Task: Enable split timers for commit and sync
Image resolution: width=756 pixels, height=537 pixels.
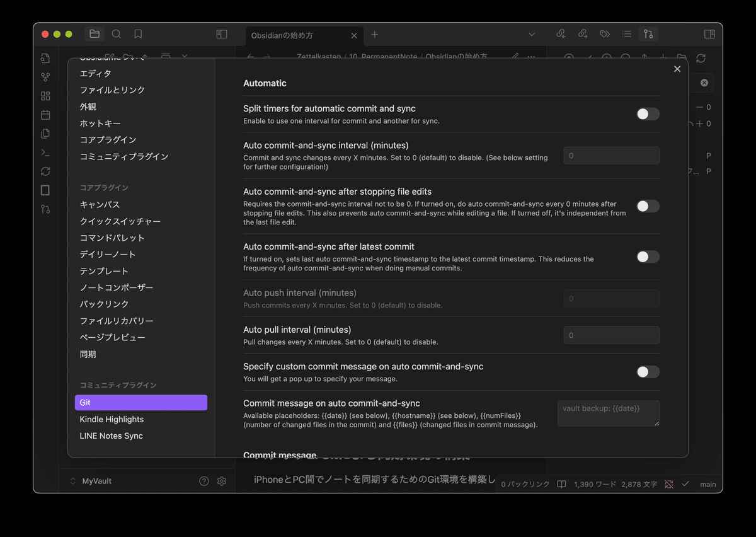Action: (648, 114)
